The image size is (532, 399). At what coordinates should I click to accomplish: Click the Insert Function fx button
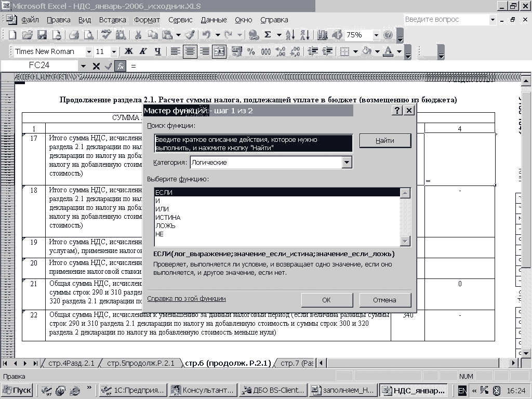tap(120, 66)
